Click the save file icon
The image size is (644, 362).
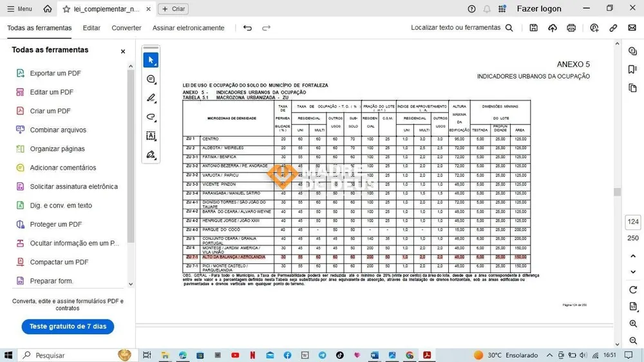point(533,28)
